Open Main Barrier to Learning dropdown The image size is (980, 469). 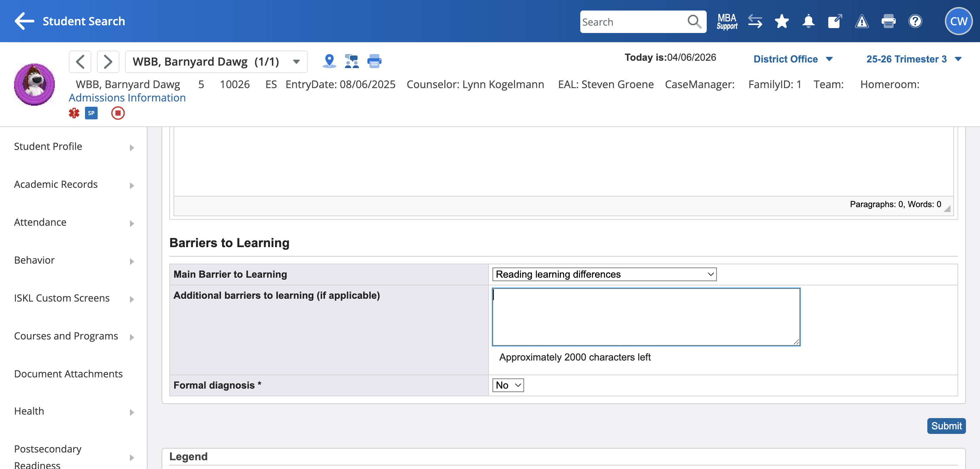coord(604,274)
